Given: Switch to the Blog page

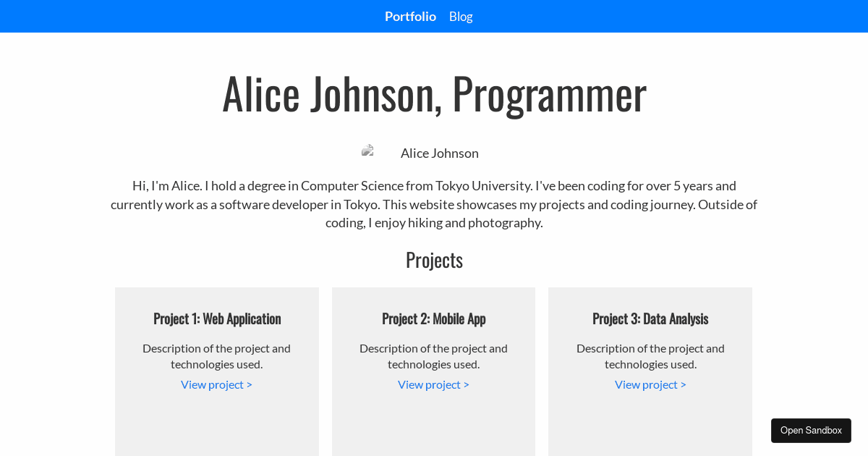Looking at the screenshot, I should click(x=461, y=16).
